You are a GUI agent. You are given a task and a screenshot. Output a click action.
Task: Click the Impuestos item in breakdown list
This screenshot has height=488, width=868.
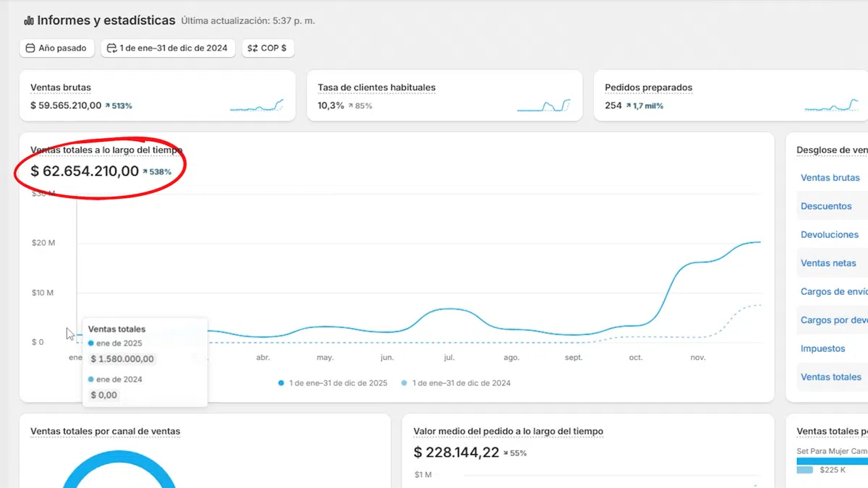click(822, 348)
